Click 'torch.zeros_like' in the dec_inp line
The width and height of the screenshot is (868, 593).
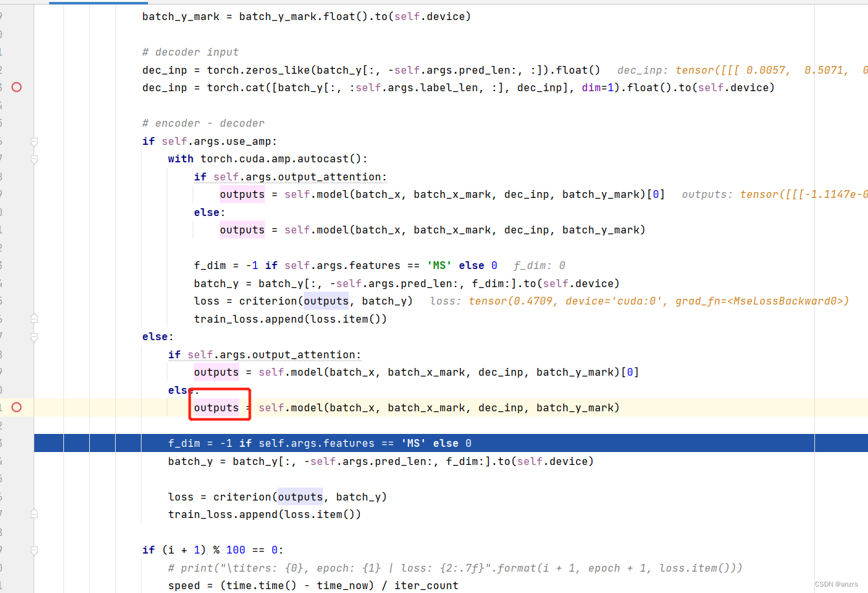click(259, 70)
